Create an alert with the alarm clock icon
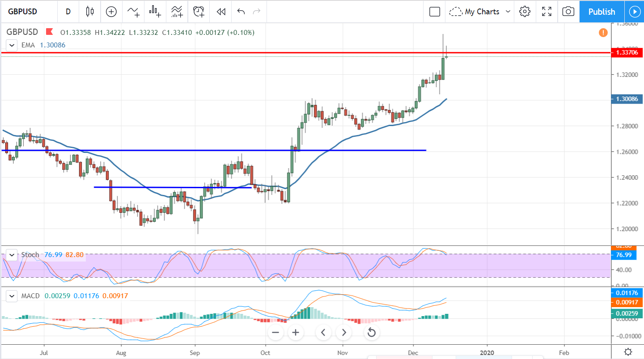 point(199,12)
